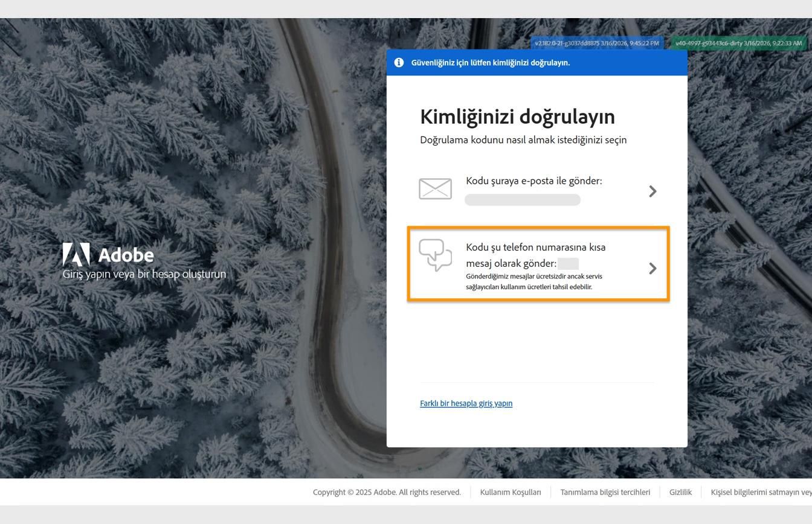The width and height of the screenshot is (812, 524).
Task: Click the green version badge top right
Action: pyautogui.click(x=738, y=43)
